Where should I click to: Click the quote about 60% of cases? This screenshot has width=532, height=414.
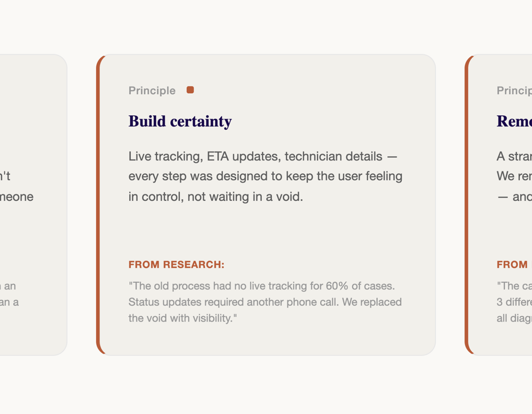265,302
